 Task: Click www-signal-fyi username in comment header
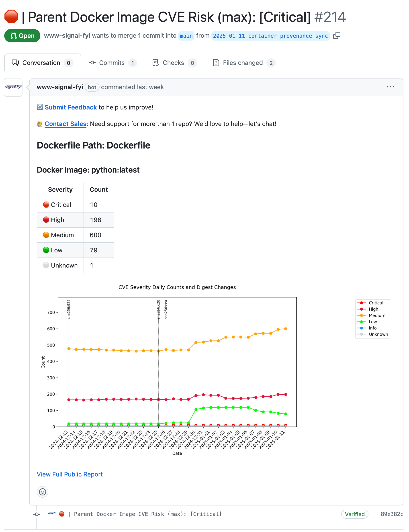(x=60, y=87)
